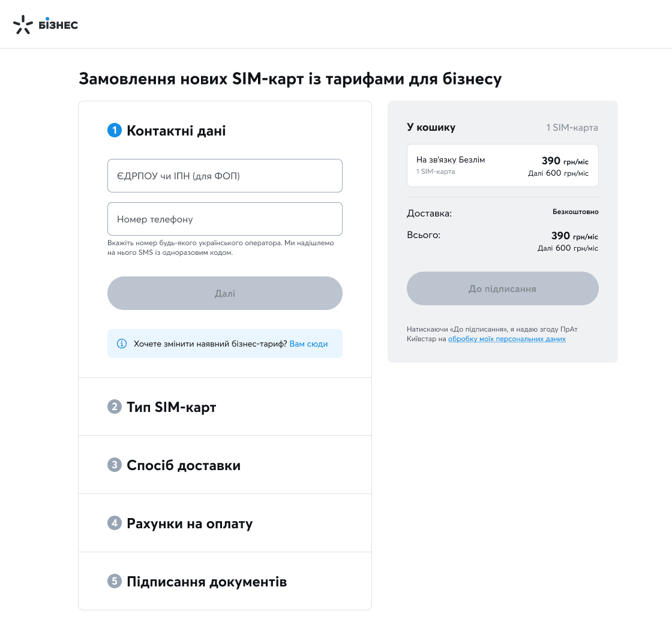Screen dimensions: 672x620
Task: Click the До підписання button
Action: 503,288
